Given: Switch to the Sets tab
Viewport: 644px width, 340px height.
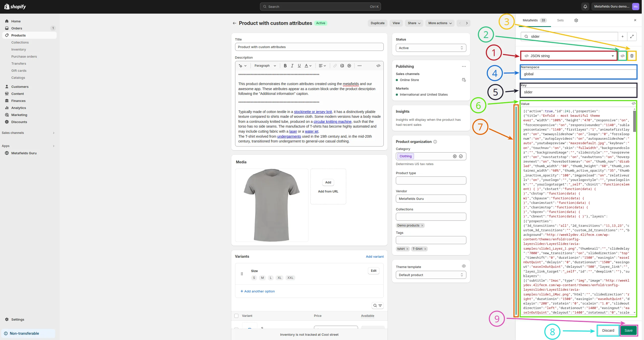Looking at the screenshot, I should point(560,20).
